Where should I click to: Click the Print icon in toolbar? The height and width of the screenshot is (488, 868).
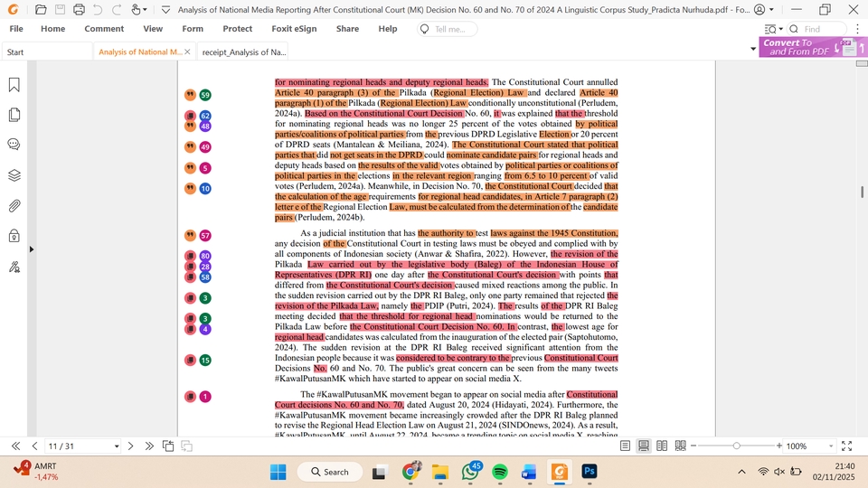click(x=79, y=10)
